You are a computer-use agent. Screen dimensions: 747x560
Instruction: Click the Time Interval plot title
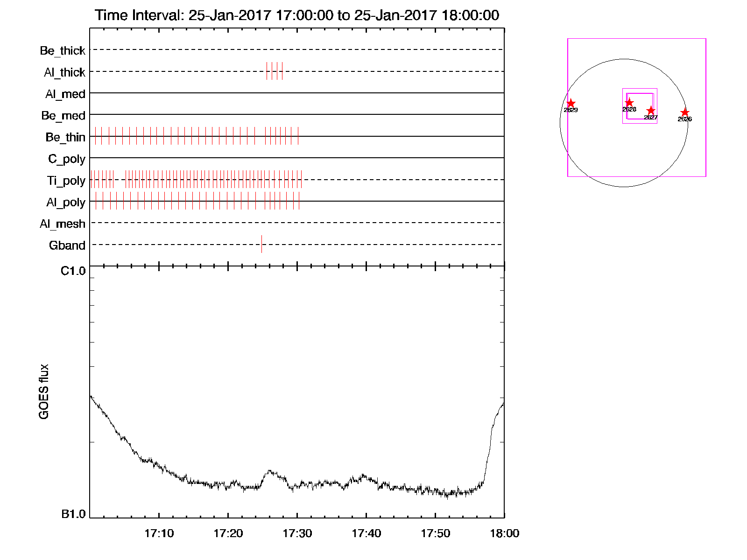click(x=297, y=15)
